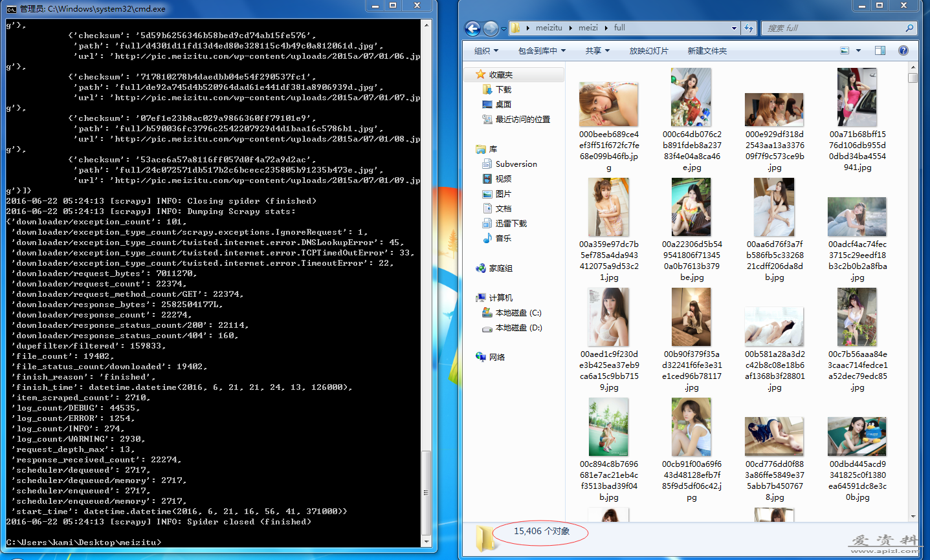Expand the 组织 dropdown menu

(486, 50)
